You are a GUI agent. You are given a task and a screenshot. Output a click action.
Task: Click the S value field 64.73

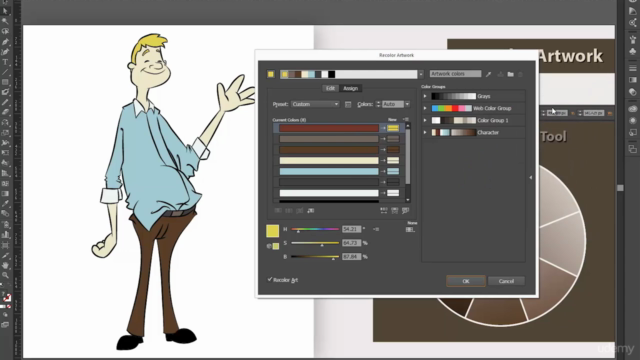pos(351,243)
